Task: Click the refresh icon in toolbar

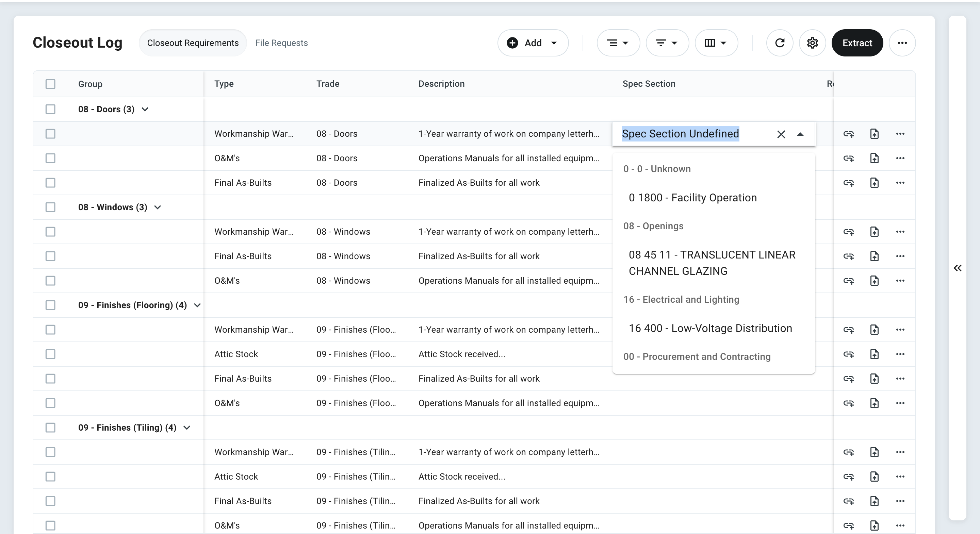Action: pos(780,43)
